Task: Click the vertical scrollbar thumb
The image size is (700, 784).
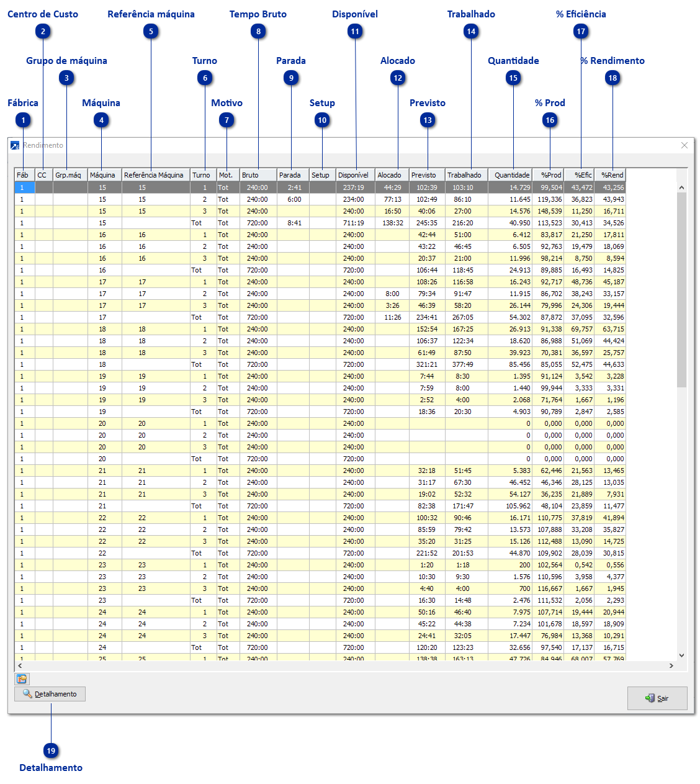Action: [x=681, y=289]
